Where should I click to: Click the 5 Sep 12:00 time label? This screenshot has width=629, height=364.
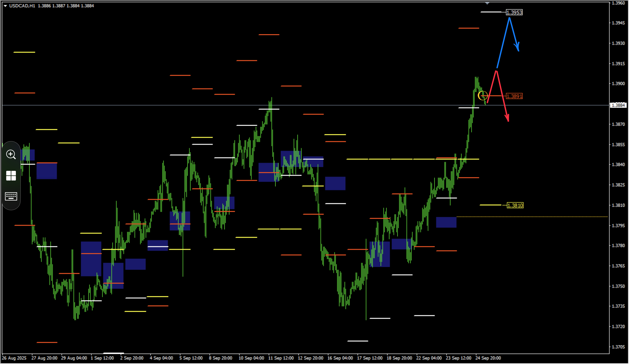191,358
